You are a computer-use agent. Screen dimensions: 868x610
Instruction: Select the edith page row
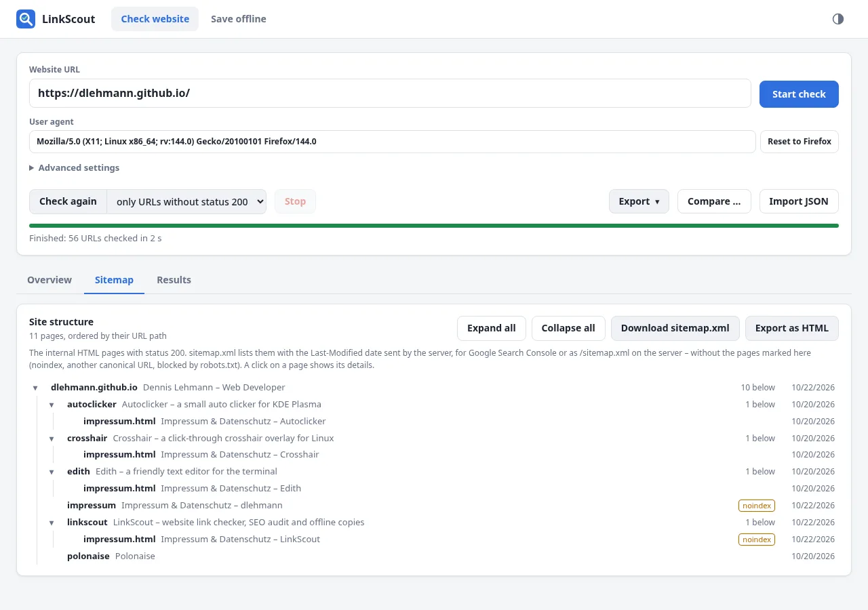(442, 472)
